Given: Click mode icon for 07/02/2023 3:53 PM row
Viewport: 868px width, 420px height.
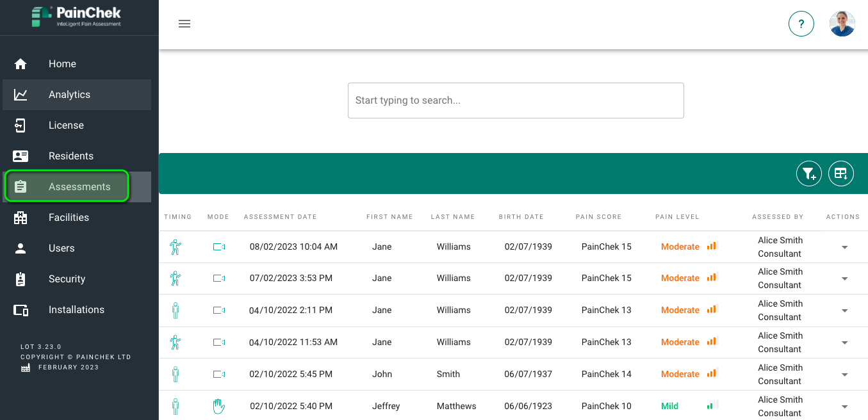Looking at the screenshot, I should [x=219, y=279].
